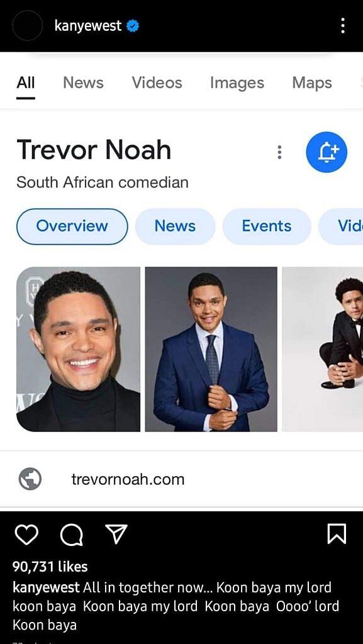Select the Events chip
The image size is (363, 644).
click(x=267, y=226)
